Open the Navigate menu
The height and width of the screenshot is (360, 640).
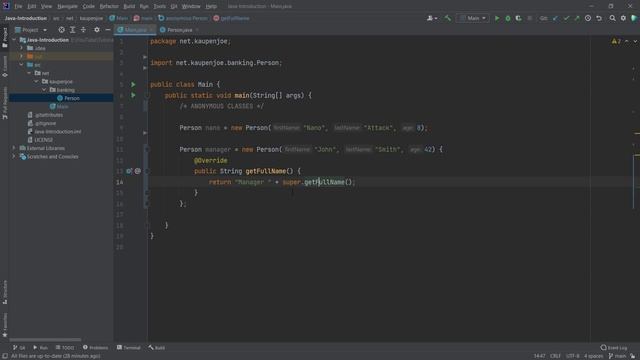tap(67, 7)
